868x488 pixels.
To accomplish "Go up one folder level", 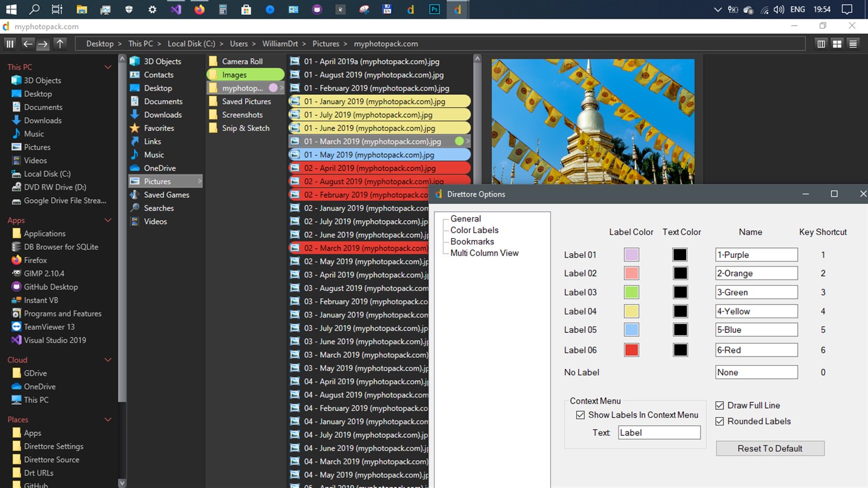I will click(60, 43).
